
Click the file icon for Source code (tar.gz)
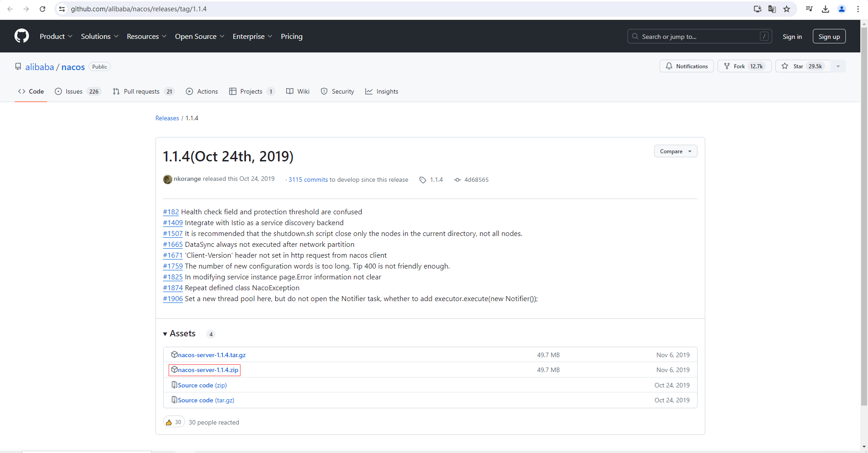click(175, 400)
